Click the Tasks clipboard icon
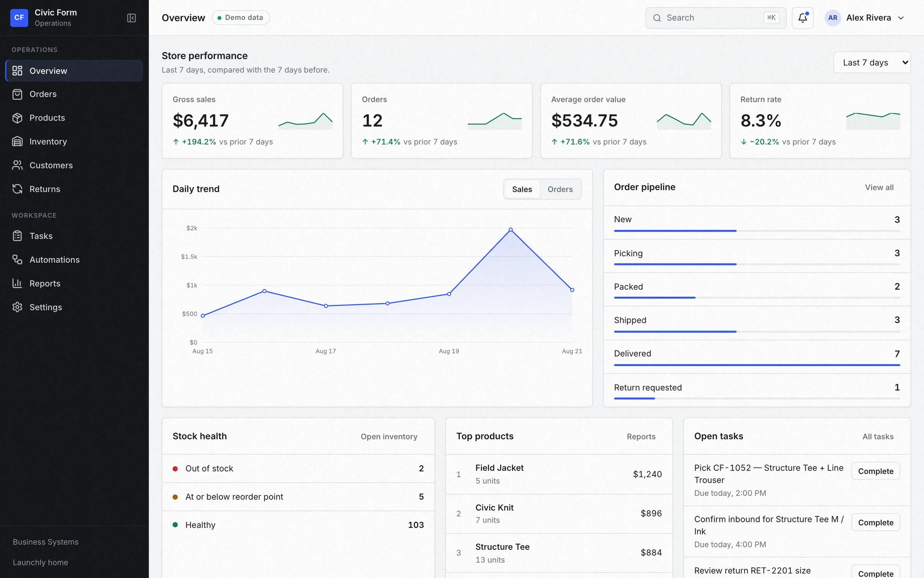 pyautogui.click(x=17, y=236)
